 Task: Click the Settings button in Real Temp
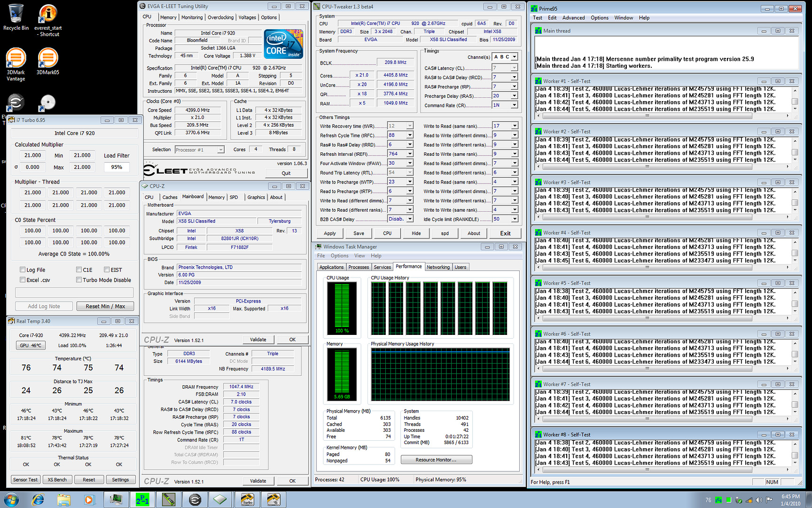point(120,480)
